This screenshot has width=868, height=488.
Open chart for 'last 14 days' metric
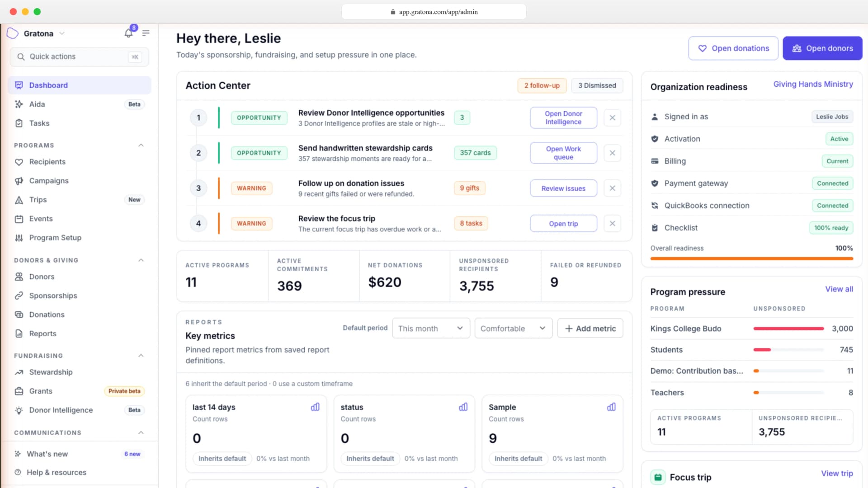(x=315, y=407)
